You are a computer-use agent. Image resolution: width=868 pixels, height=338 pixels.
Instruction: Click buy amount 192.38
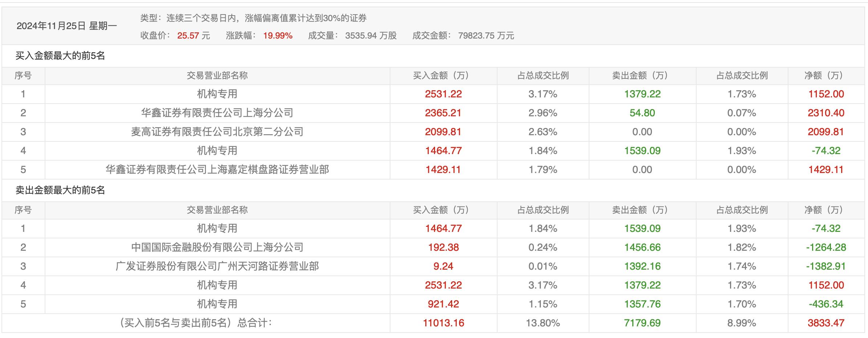coord(443,248)
